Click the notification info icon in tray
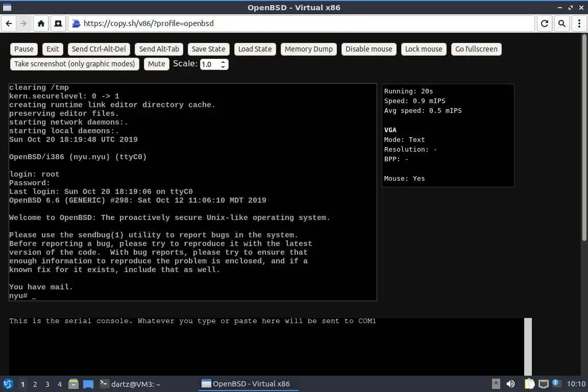 coord(556,383)
